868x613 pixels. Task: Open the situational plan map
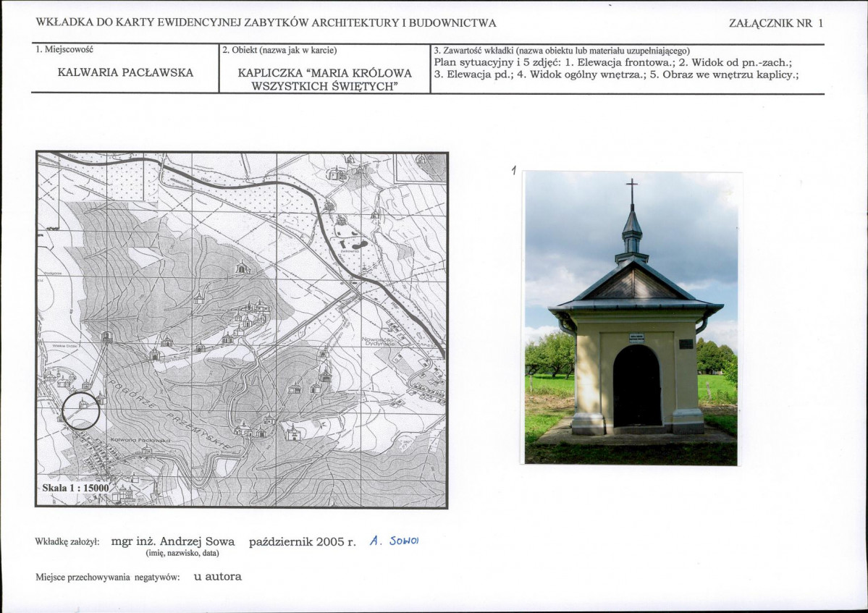coord(242,329)
